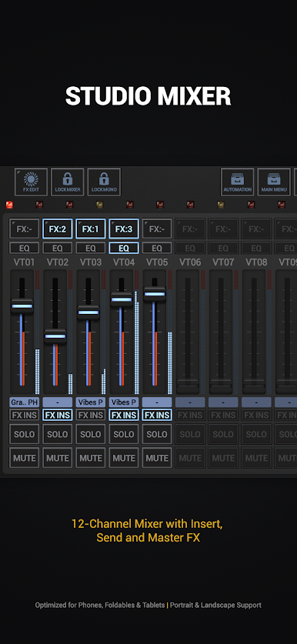Disable FX INS on channel VT02
297x644 pixels.
coord(58,415)
